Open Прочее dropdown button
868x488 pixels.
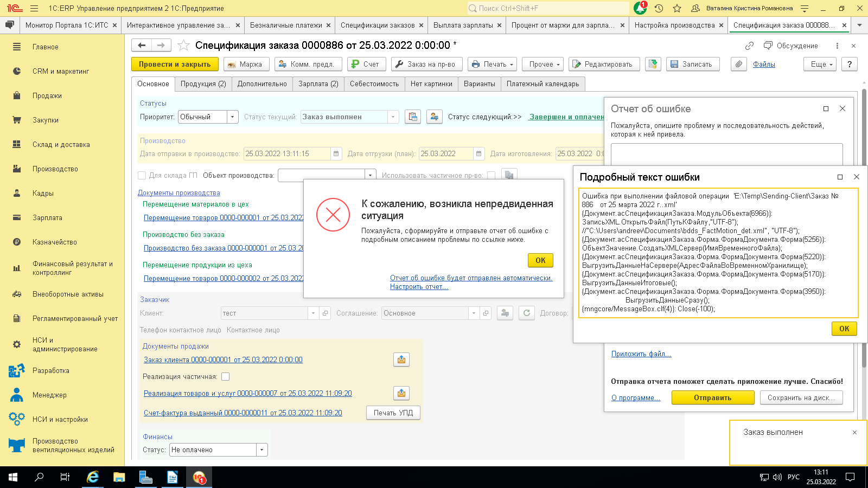coord(543,64)
